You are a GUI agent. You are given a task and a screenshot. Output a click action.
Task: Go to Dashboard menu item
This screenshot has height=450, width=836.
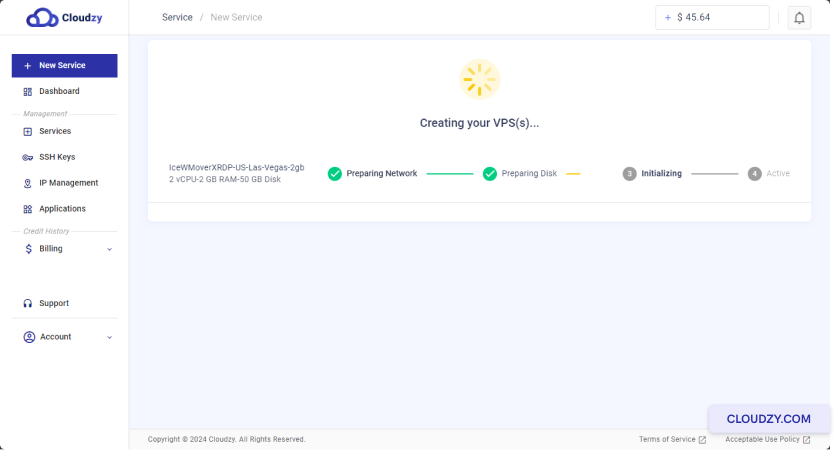point(59,91)
